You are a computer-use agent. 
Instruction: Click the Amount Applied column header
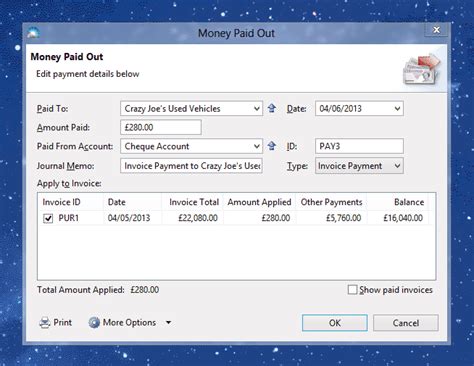[x=259, y=202]
